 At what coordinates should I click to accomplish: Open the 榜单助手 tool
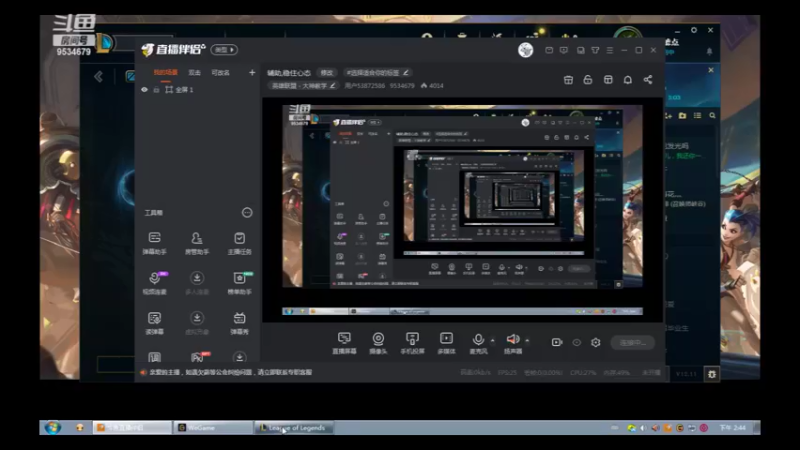pos(239,283)
